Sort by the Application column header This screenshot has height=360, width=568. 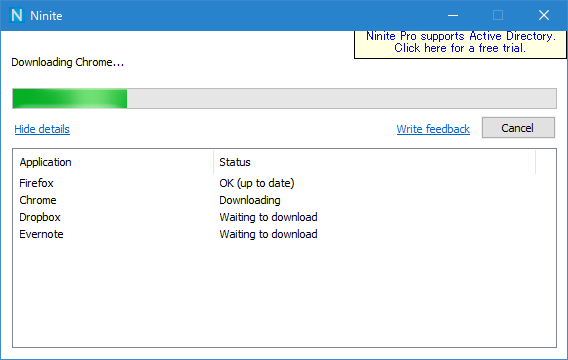click(113, 162)
